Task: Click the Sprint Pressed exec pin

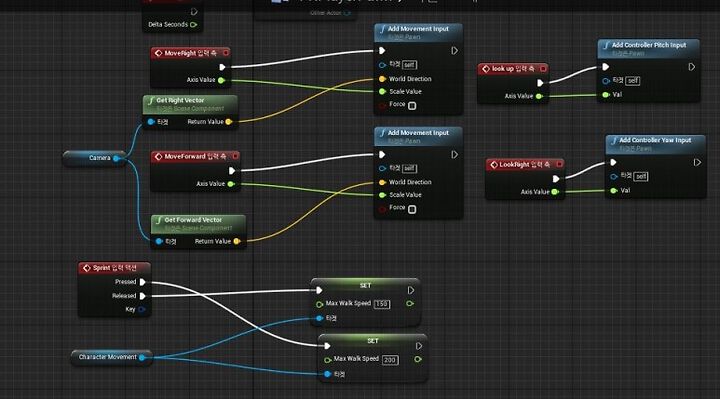Action: (142, 282)
